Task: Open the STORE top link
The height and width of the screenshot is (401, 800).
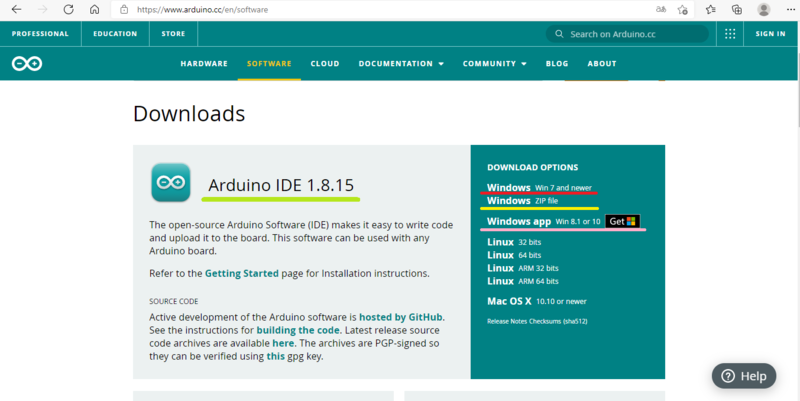Action: pyautogui.click(x=173, y=34)
